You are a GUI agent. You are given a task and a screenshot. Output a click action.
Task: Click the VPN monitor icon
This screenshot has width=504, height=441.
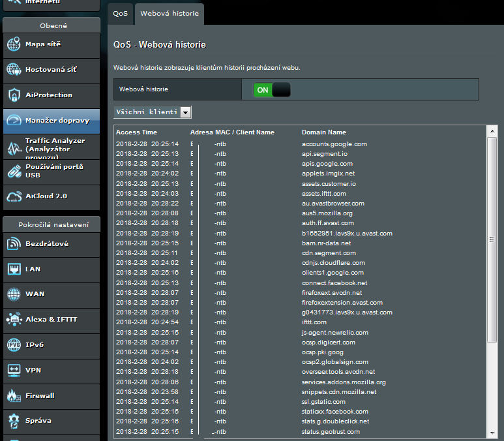pos(14,371)
